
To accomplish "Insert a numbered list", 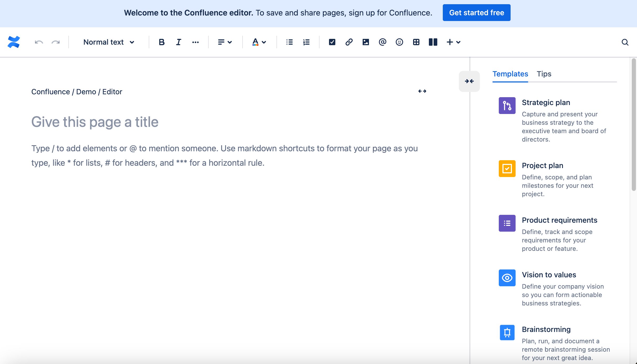I will pos(306,42).
